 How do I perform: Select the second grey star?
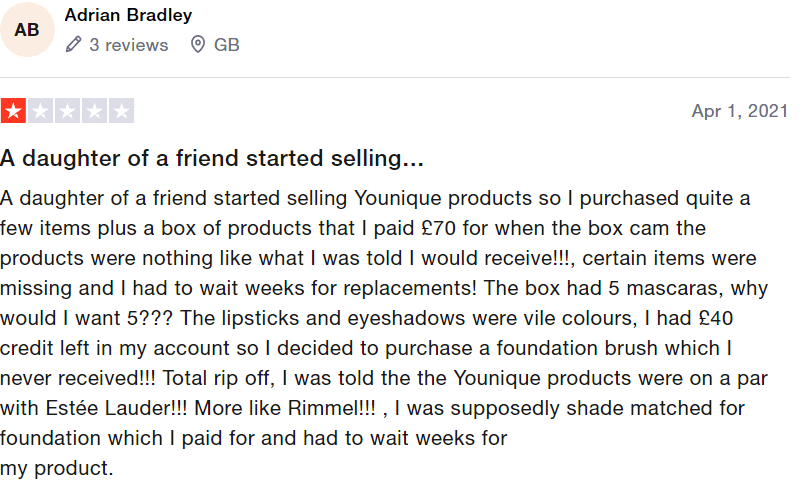click(41, 111)
